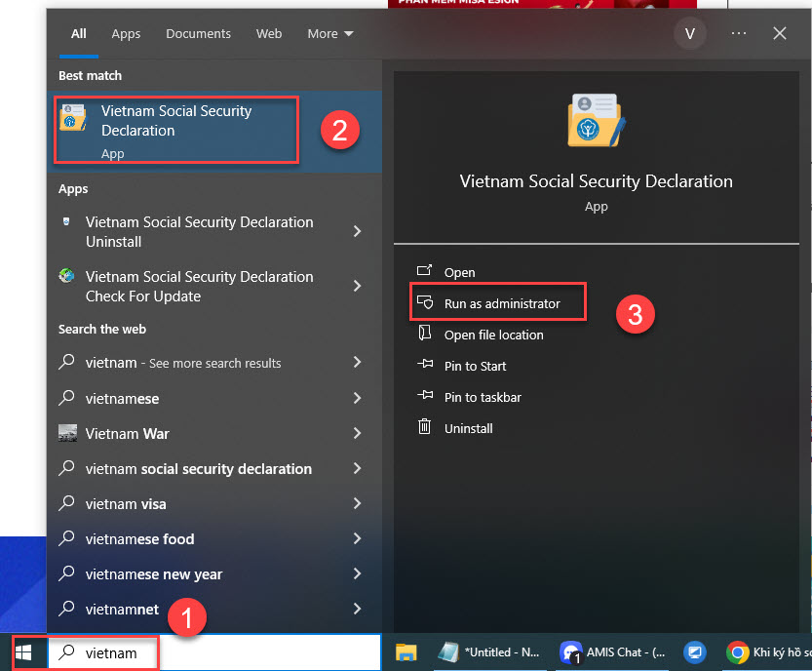Expand Vietnam Social Security Declaration Check For Update
The height and width of the screenshot is (671, 812).
click(x=357, y=287)
